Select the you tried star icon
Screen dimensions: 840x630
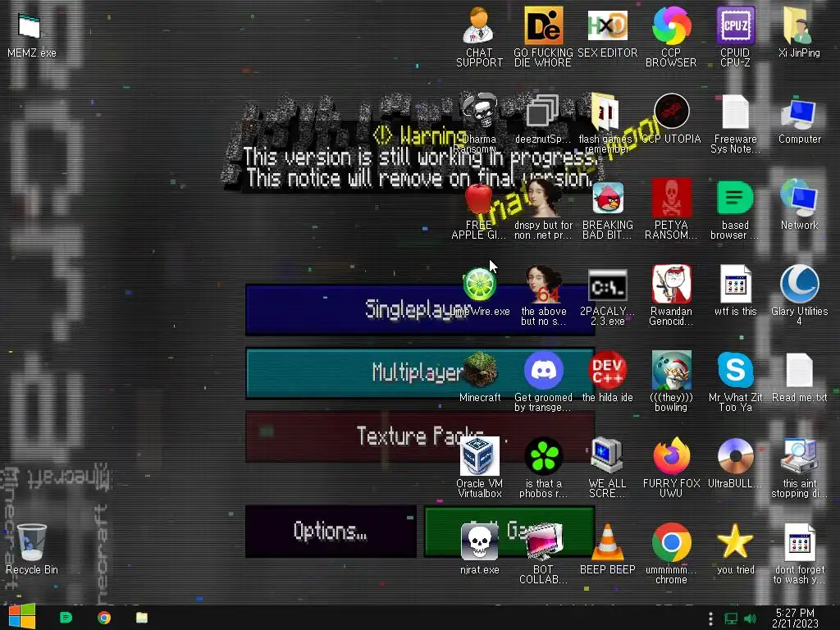point(735,542)
